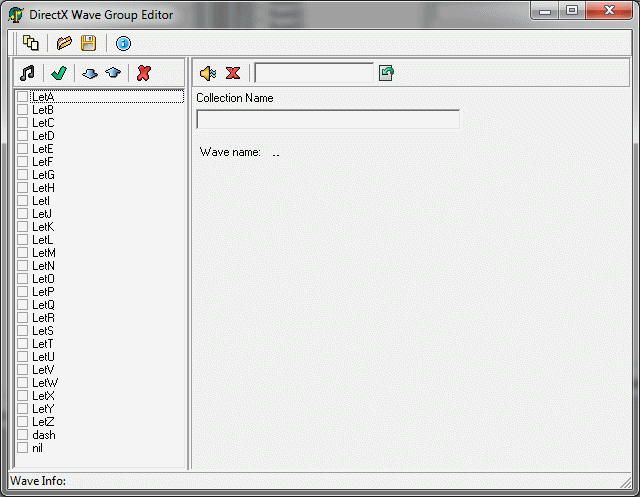Tick the LetE checkbox
Image resolution: width=640 pixels, height=497 pixels.
[x=23, y=149]
